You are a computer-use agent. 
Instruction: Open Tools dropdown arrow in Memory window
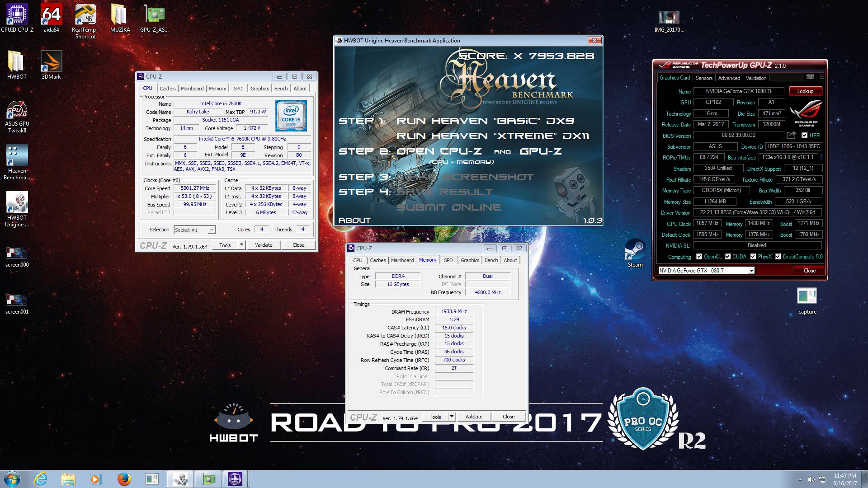pyautogui.click(x=451, y=417)
